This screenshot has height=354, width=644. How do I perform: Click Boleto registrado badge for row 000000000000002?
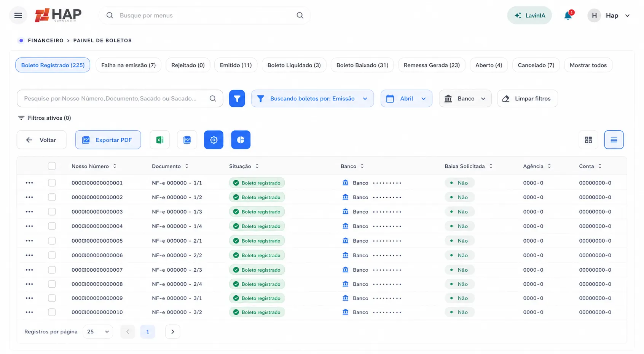257,197
